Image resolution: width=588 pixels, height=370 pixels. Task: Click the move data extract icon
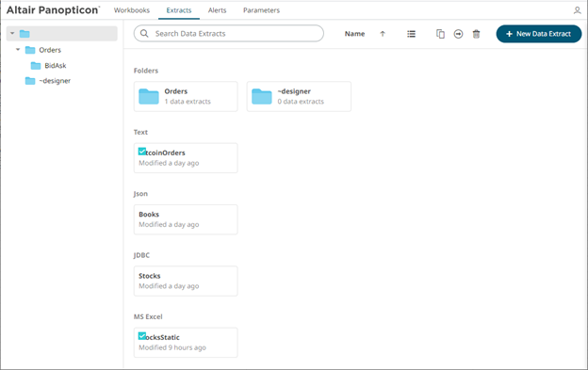pos(458,34)
